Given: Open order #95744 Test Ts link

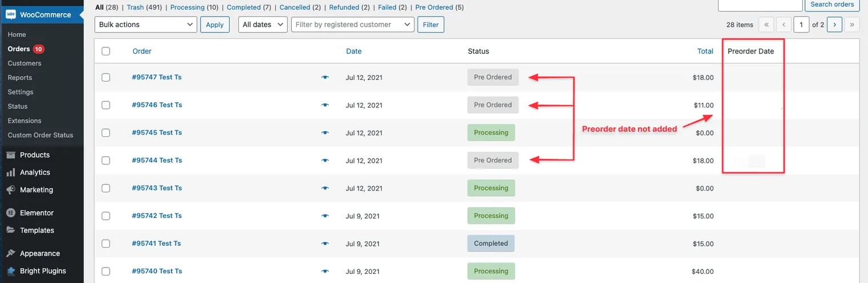Looking at the screenshot, I should [x=156, y=160].
